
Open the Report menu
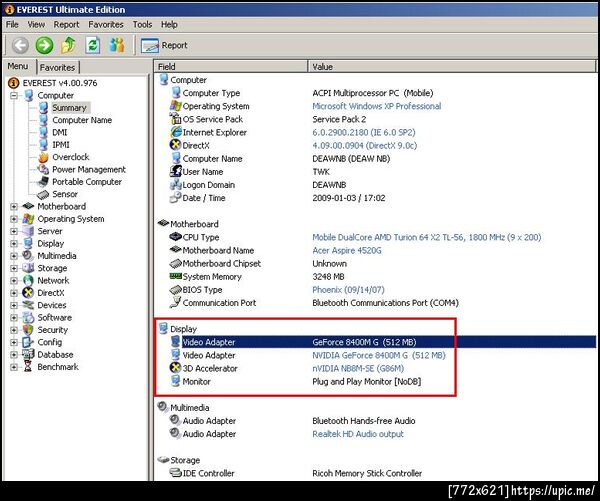(66, 24)
